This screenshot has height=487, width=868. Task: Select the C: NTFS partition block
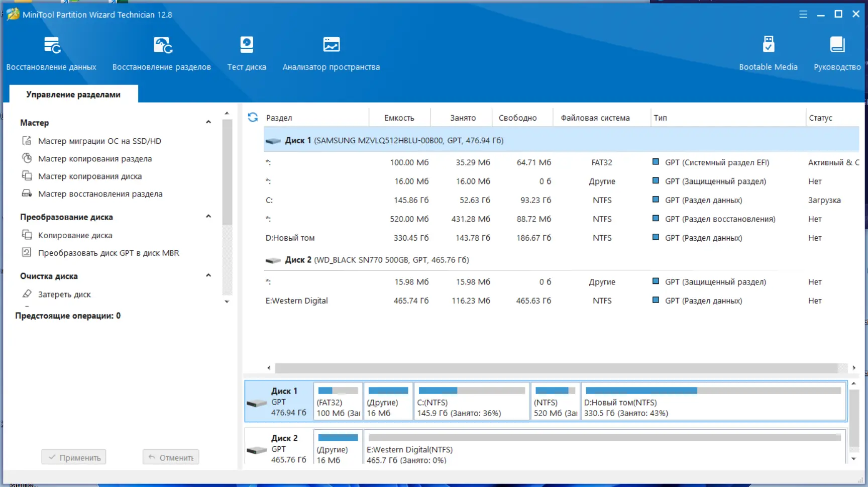tap(471, 401)
